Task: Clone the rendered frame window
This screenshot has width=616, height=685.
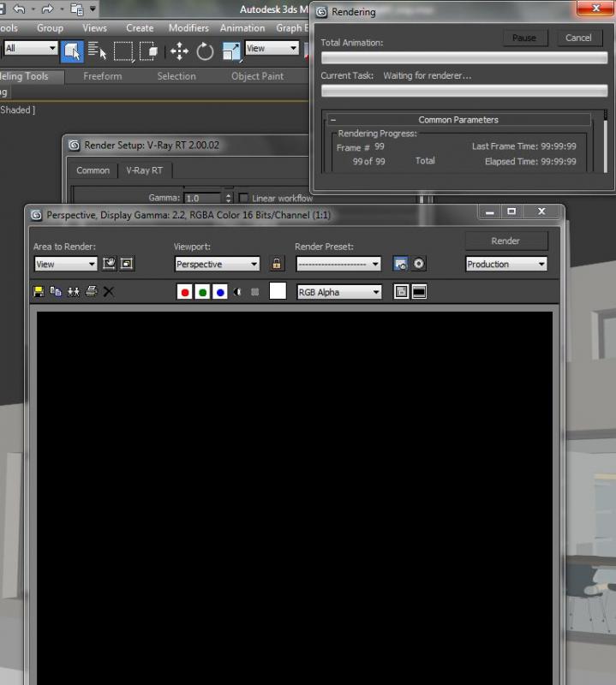Action: (x=74, y=291)
